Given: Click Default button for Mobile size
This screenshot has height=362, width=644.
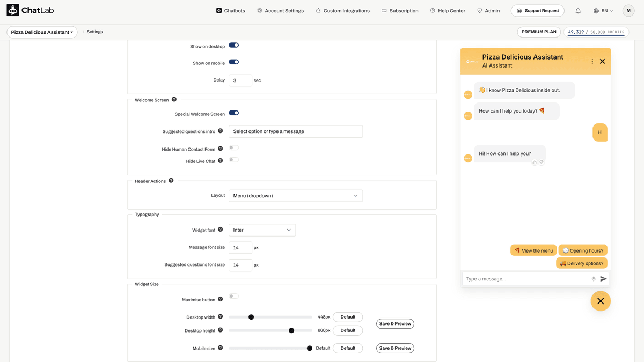Looking at the screenshot, I should pos(348,348).
